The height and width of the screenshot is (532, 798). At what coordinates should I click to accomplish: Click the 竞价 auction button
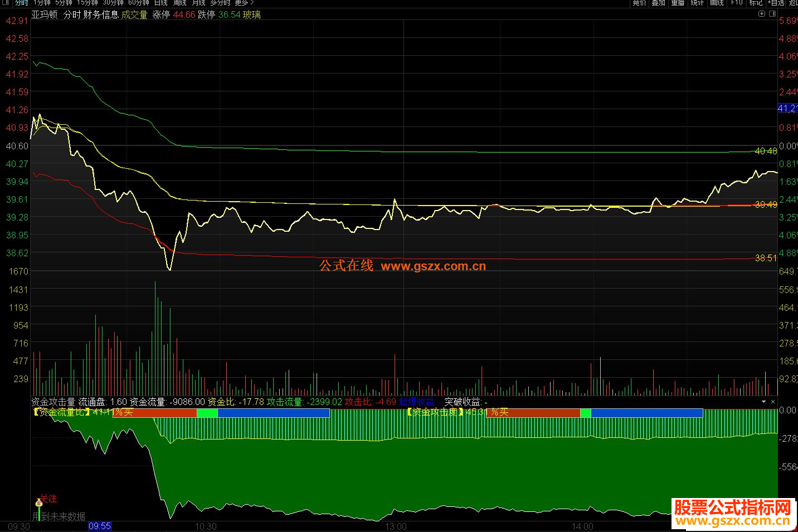[x=639, y=3]
